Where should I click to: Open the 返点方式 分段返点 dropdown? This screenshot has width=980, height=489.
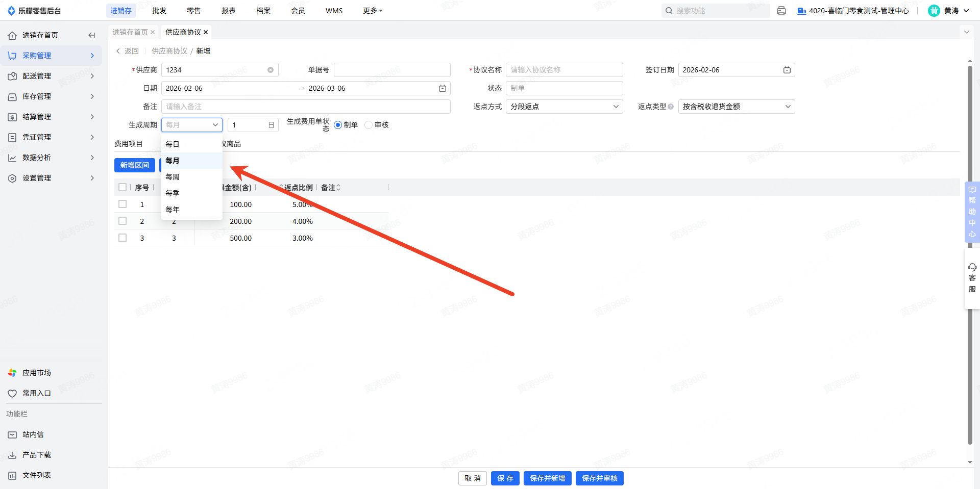565,107
